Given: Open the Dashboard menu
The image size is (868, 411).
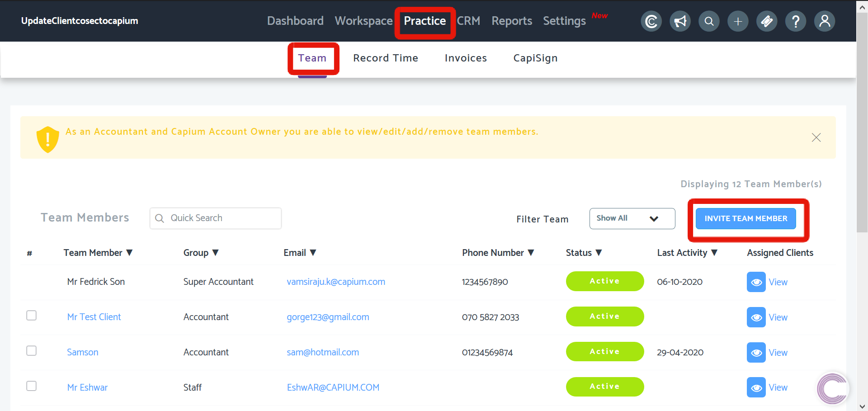Looking at the screenshot, I should (x=295, y=21).
